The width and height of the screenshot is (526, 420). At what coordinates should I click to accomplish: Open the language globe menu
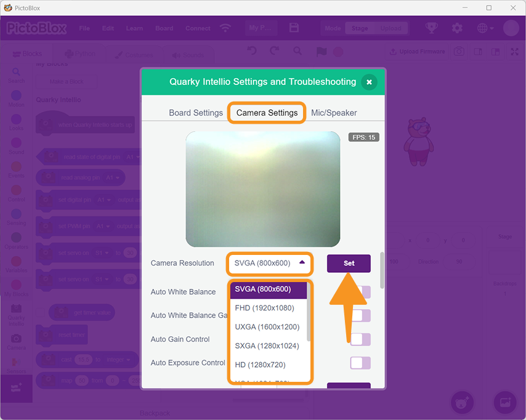[x=484, y=28]
